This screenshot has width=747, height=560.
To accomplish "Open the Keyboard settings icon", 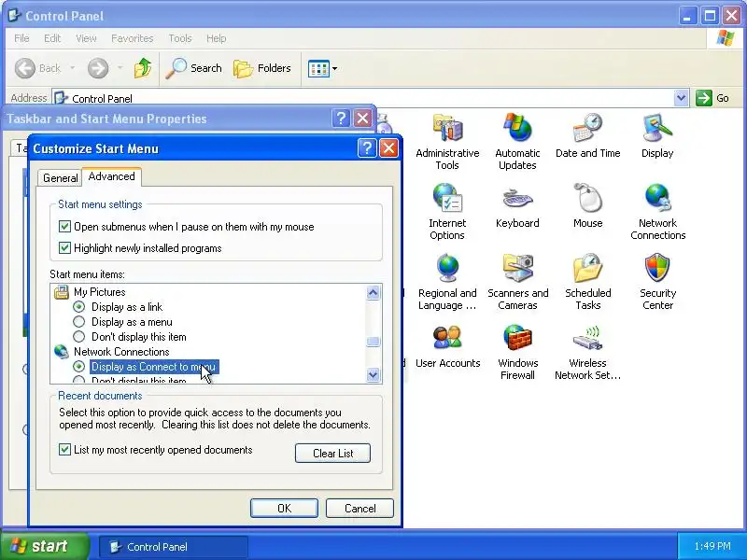I will (517, 198).
